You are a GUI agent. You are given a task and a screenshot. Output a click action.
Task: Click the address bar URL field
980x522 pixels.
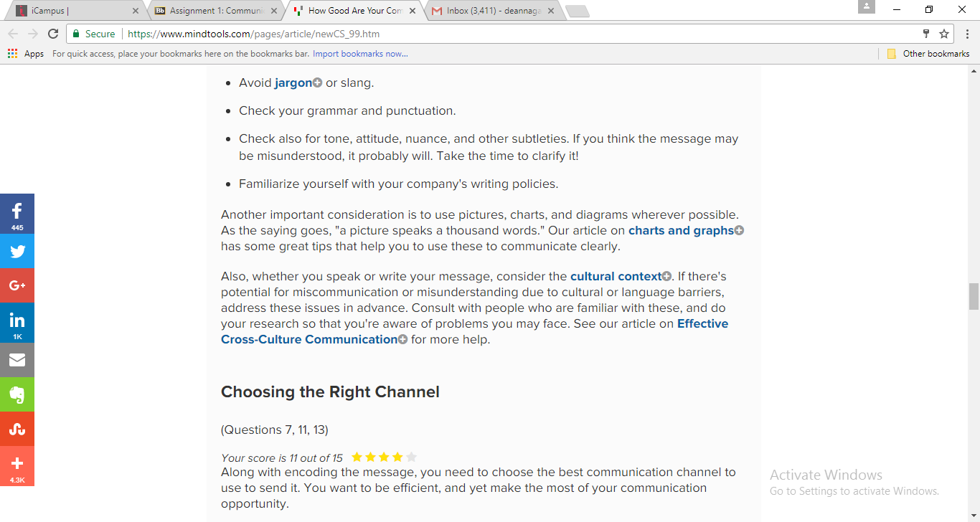coord(502,34)
